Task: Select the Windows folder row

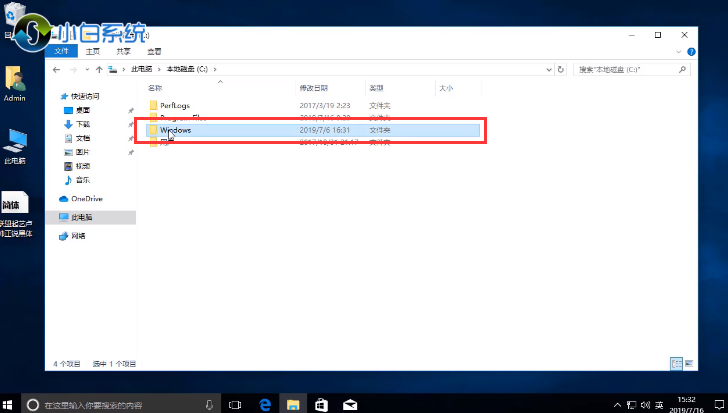Action: [x=313, y=130]
